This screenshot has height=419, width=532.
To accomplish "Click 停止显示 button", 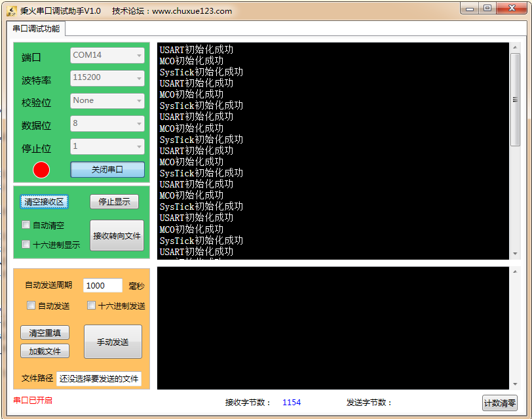I will [x=114, y=202].
